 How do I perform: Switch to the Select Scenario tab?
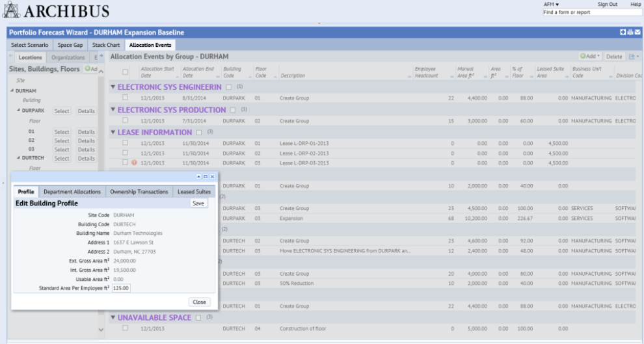coord(29,45)
